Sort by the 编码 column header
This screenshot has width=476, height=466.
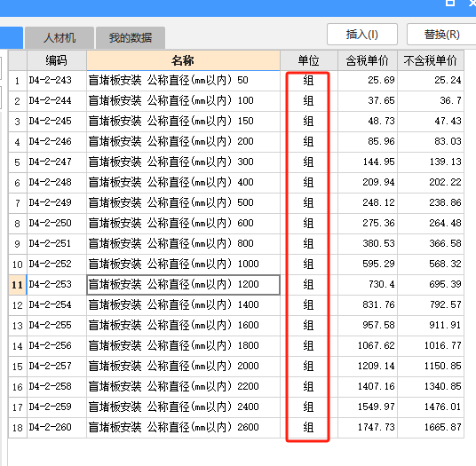57,60
